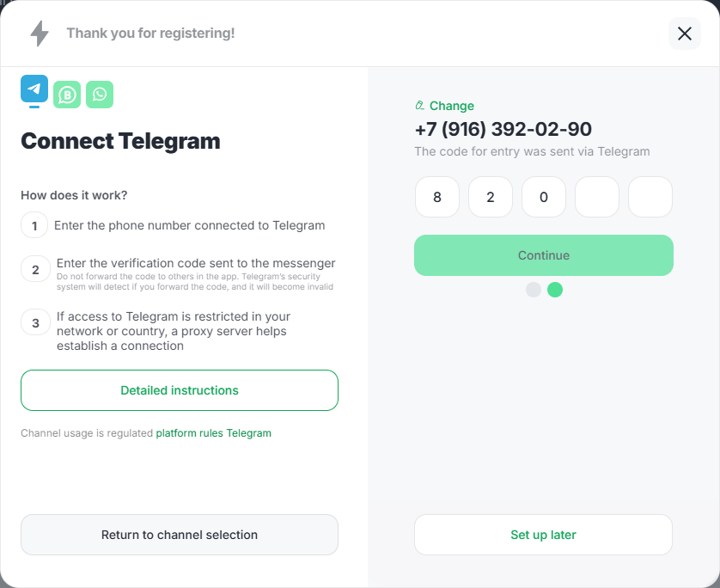Choose Set up later
This screenshot has height=588, width=720.
pos(543,535)
